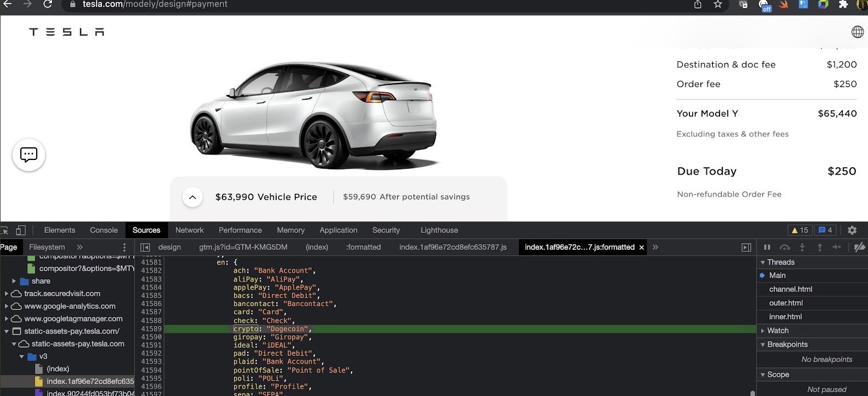Open the Swift bird extension icon

click(784, 4)
